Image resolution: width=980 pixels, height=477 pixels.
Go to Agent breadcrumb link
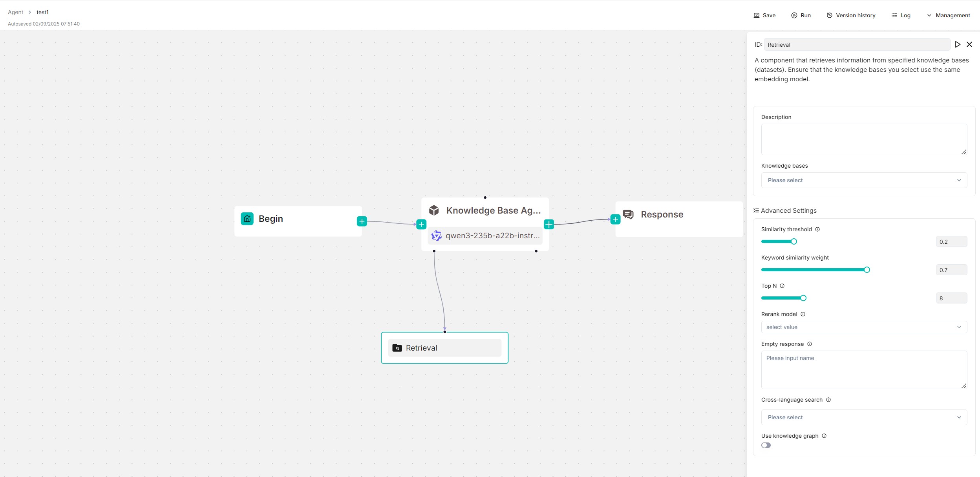coord(16,12)
